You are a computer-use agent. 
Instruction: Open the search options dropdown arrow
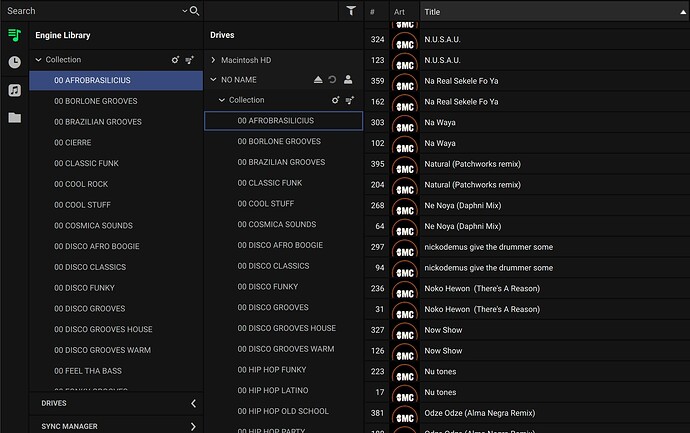[185, 11]
